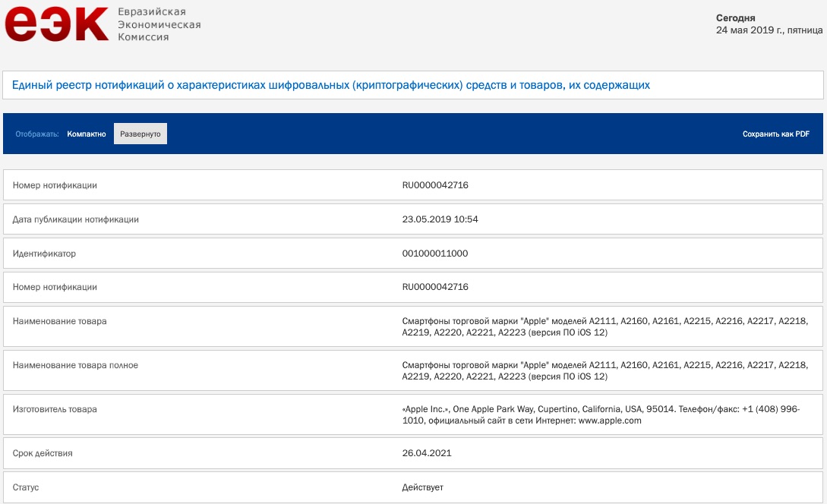Select the Apple Inc. manufacturer address text
827x504 pixels.
601,415
